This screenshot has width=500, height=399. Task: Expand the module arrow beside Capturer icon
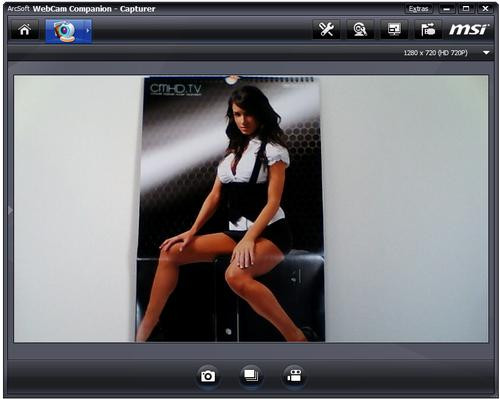pos(88,31)
